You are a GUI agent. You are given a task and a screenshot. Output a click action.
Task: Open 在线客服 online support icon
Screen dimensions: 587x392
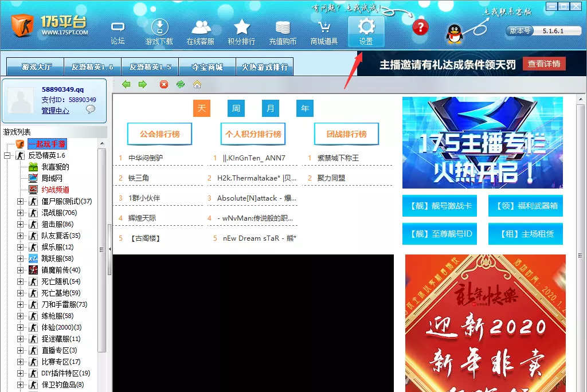[201, 27]
